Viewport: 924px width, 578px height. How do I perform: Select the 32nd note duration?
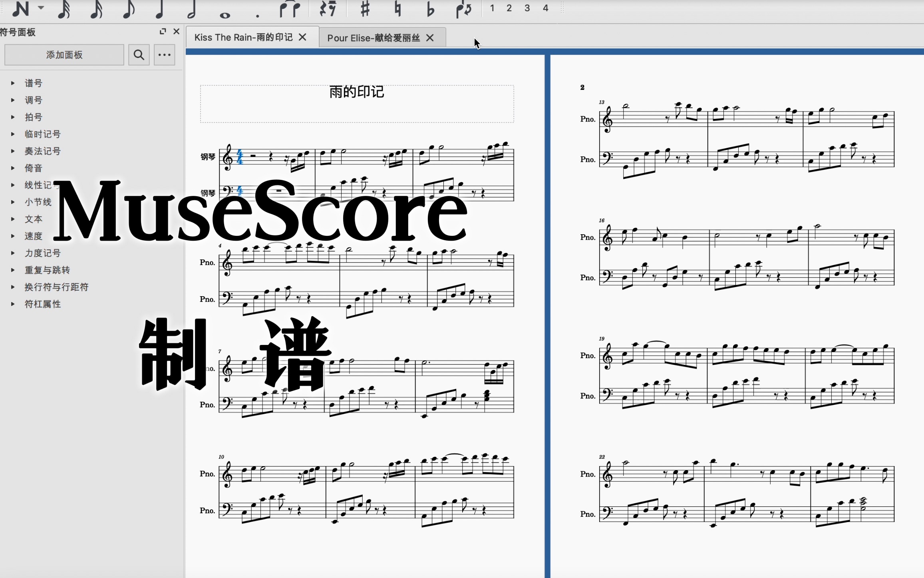tap(64, 9)
